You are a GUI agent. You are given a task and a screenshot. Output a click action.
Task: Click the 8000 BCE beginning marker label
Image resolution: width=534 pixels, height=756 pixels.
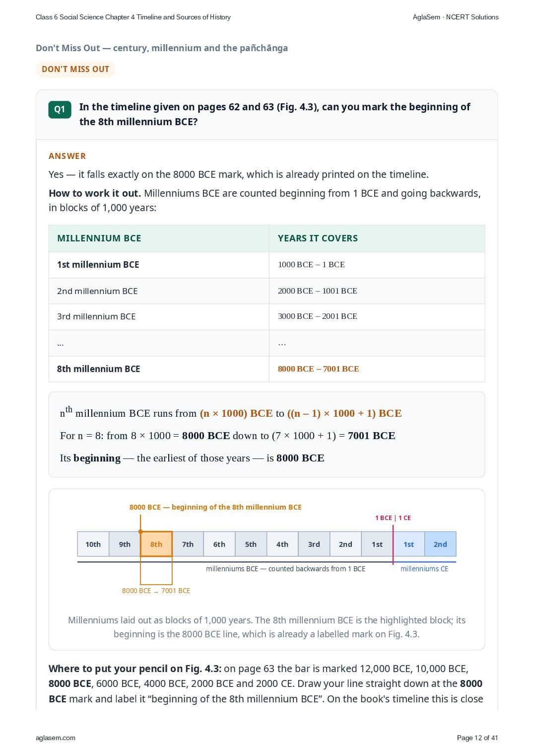pyautogui.click(x=215, y=507)
